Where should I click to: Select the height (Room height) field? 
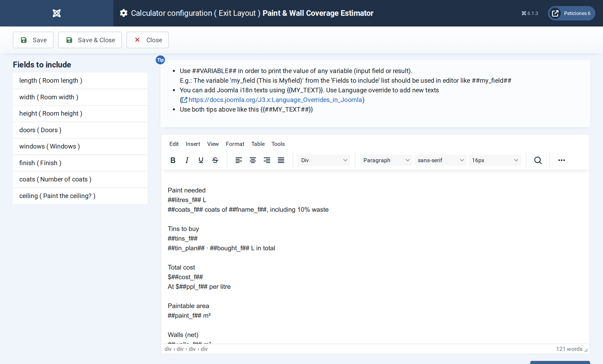click(80, 113)
